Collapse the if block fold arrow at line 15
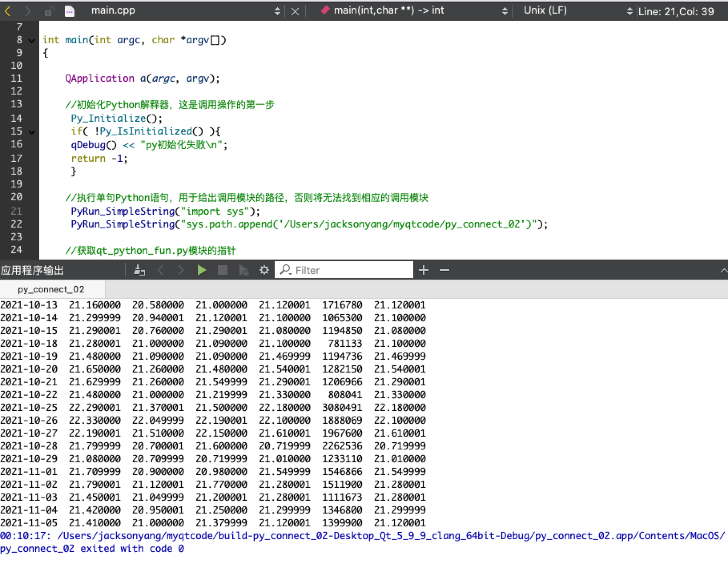Image resolution: width=728 pixels, height=564 pixels. [x=32, y=132]
